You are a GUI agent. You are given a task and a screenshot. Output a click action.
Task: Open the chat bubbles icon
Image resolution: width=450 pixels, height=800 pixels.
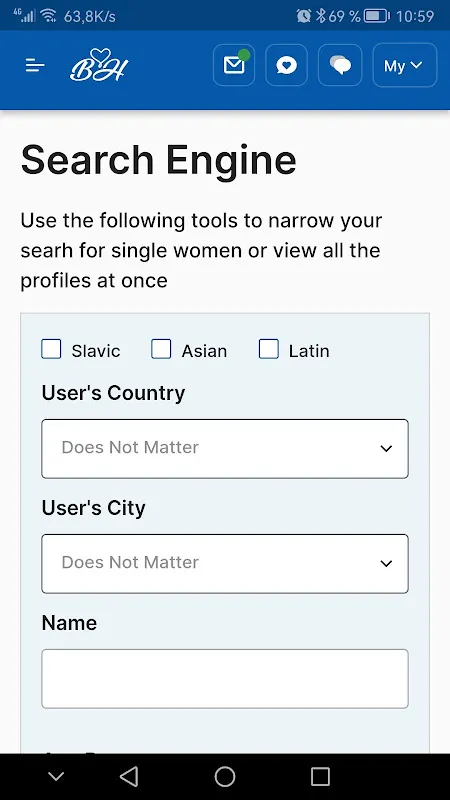click(x=340, y=65)
